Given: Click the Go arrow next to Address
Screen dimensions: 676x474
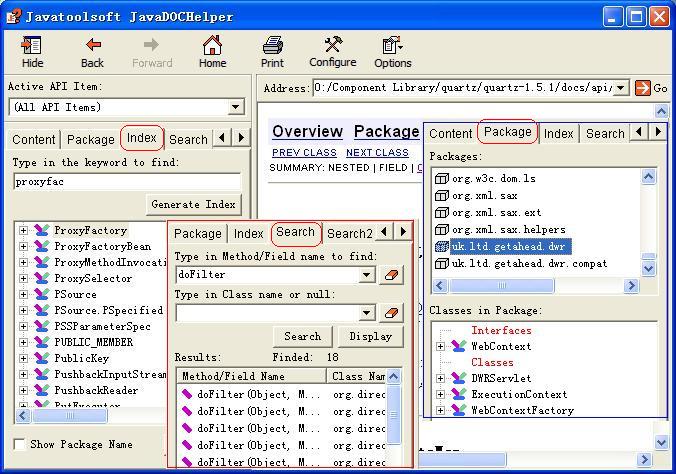Looking at the screenshot, I should [x=643, y=88].
